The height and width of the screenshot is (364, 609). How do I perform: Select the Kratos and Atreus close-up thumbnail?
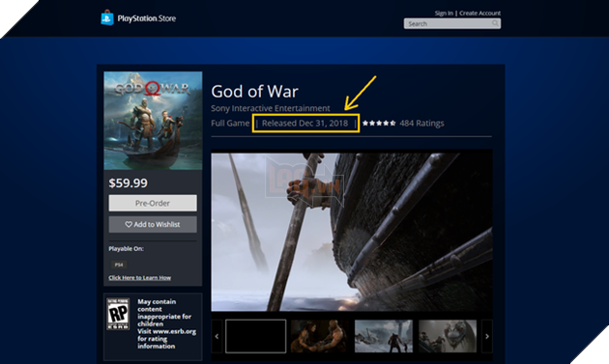(320, 336)
